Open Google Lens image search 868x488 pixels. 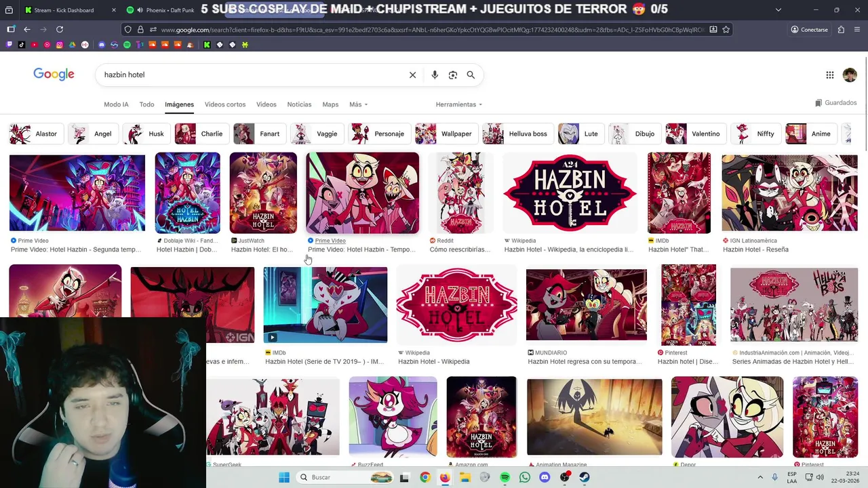click(453, 75)
